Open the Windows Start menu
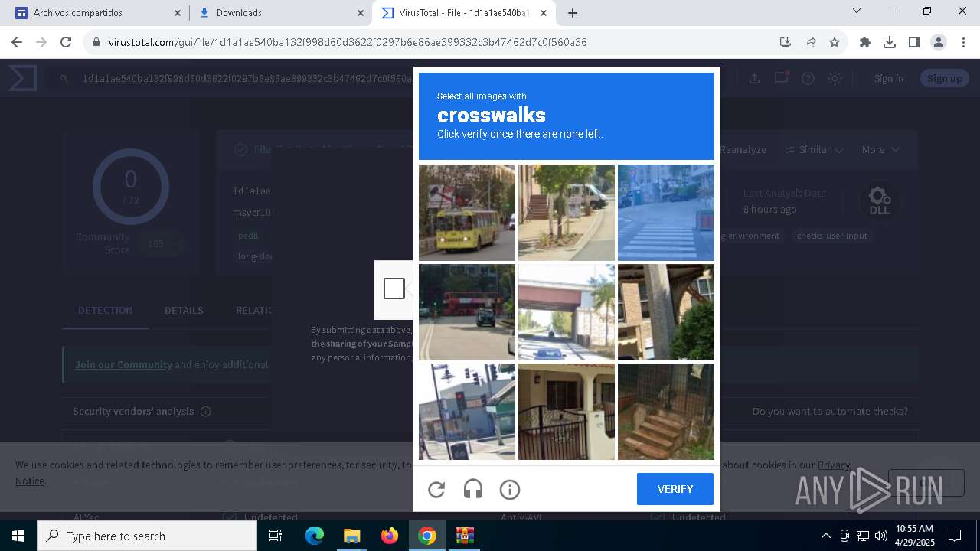 click(18, 536)
